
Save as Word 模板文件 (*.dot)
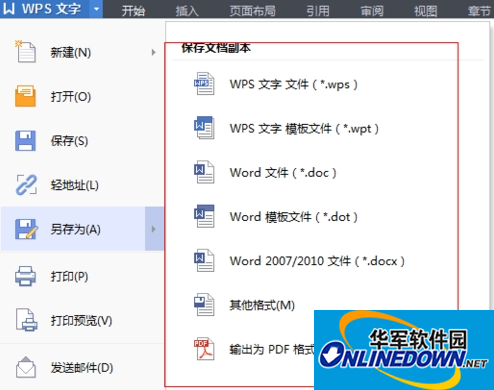[x=294, y=217]
